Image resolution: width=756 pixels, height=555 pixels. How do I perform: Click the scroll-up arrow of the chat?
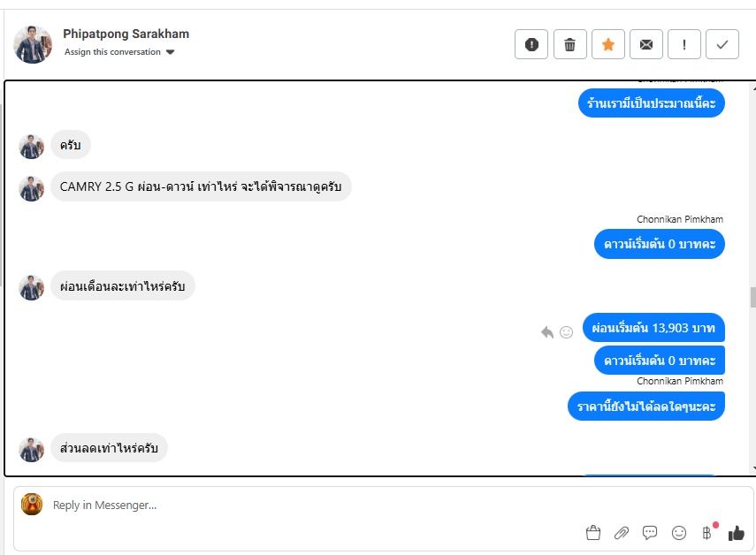pos(752,88)
